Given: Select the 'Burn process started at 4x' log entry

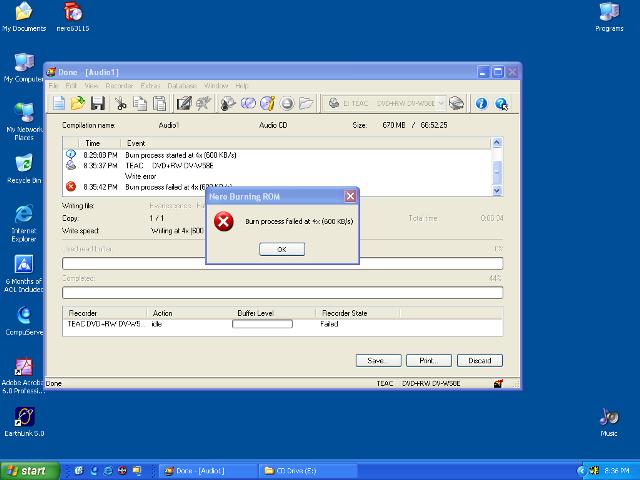Looking at the screenshot, I should (181, 155).
